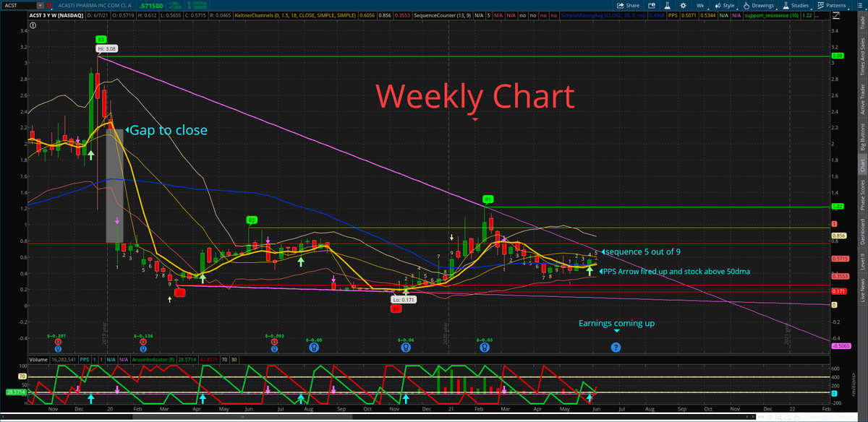Select the 'sequence 5 out of 9' note
This screenshot has height=422, width=868.
tap(642, 252)
